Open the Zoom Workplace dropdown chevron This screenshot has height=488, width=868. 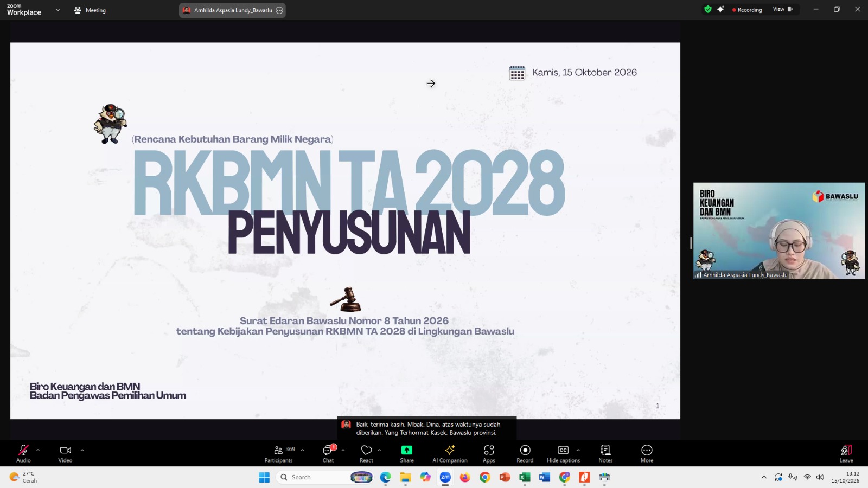click(58, 10)
